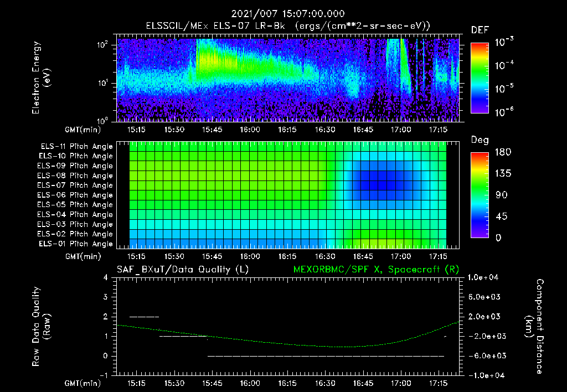The height and width of the screenshot is (392, 567).
Task: Click the 16:45 time tick under pitch angle panel
Action: [363, 256]
